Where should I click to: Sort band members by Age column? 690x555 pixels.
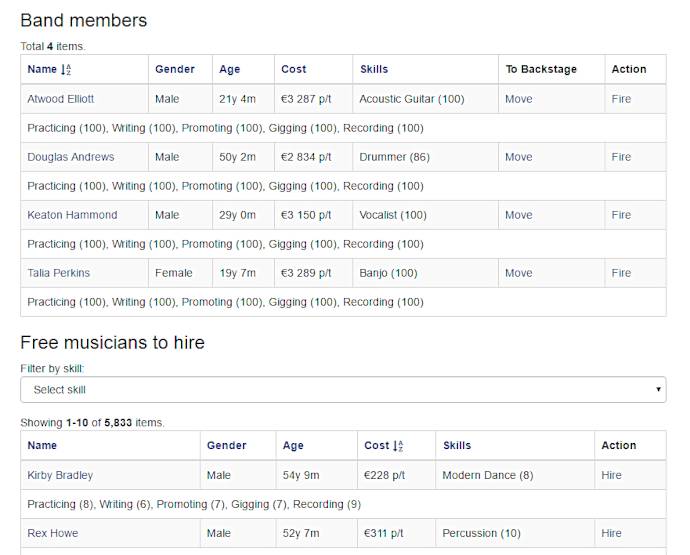(x=230, y=70)
